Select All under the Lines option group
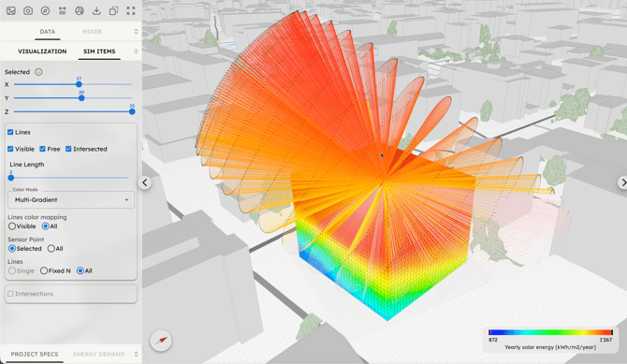This screenshot has width=627, height=364. [x=80, y=270]
